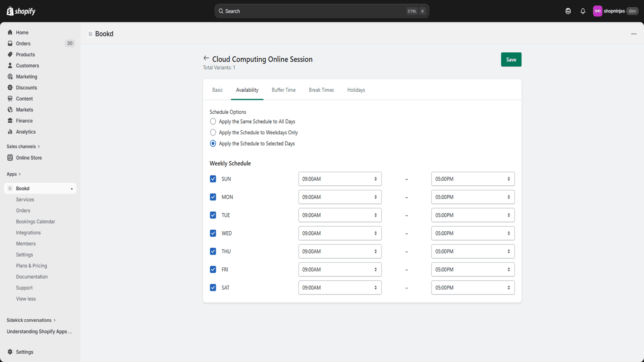Image resolution: width=644 pixels, height=362 pixels.
Task: Click the Content icon in sidebar
Action: (x=10, y=99)
